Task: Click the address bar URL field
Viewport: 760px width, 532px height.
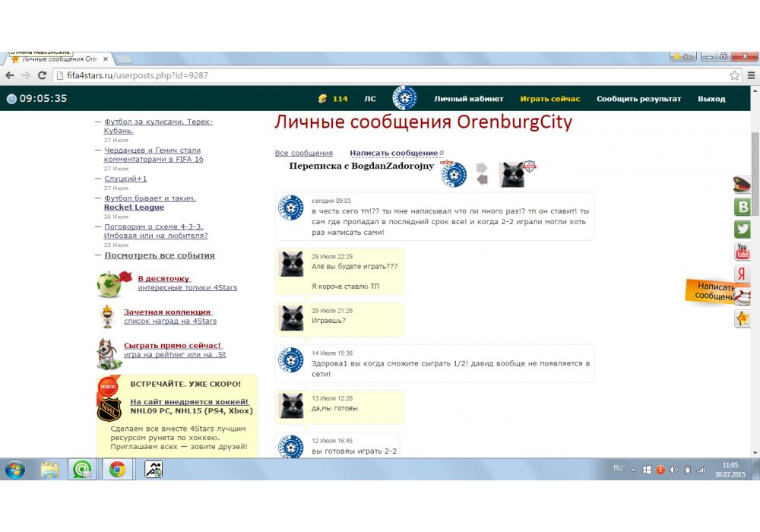Action: (380, 75)
